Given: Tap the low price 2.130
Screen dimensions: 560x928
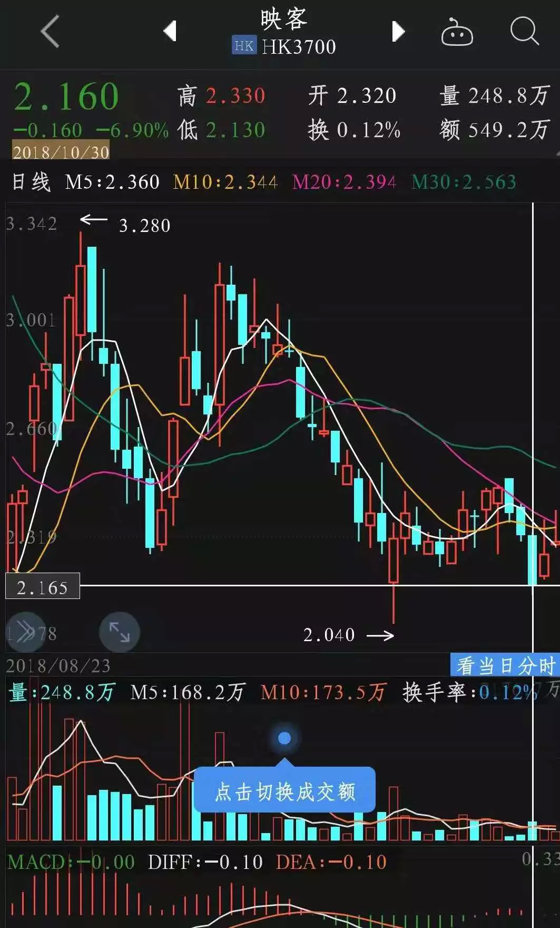Looking at the screenshot, I should click(x=235, y=130).
